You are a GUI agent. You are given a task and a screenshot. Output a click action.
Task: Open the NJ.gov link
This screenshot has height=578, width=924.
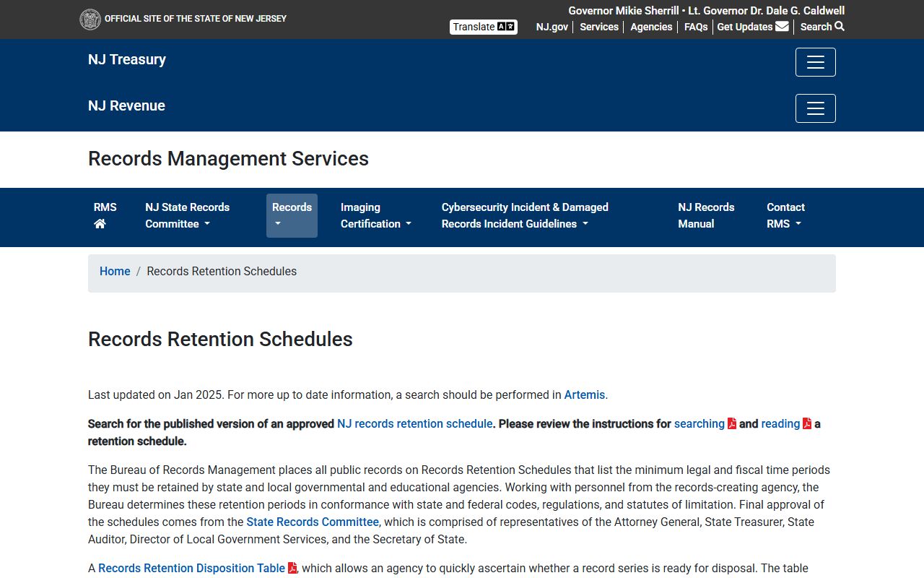552,27
